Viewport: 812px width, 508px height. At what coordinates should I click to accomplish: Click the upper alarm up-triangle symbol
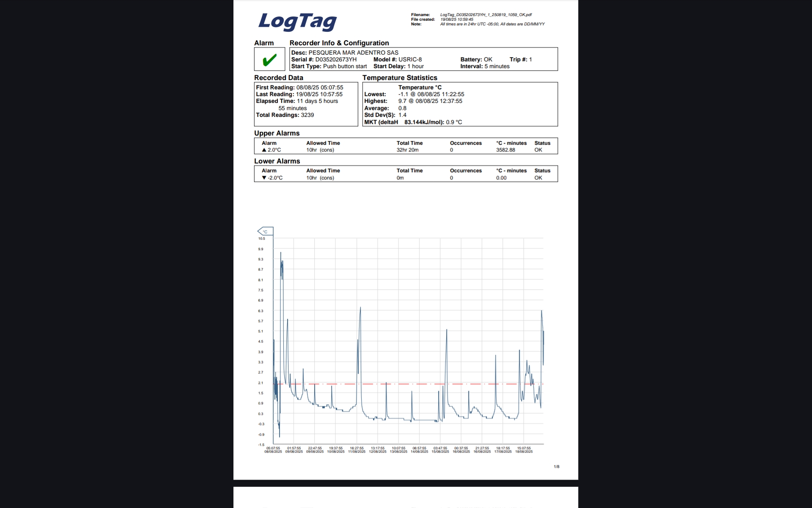click(264, 150)
